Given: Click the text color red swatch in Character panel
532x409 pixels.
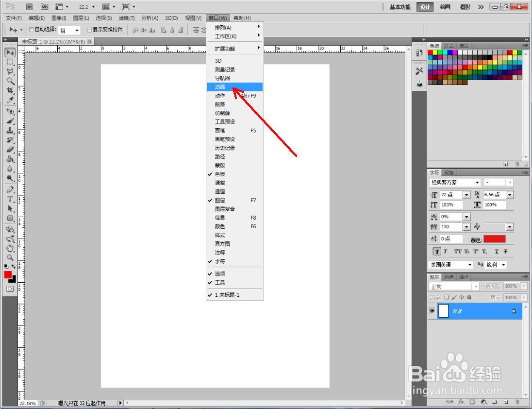Looking at the screenshot, I should coord(494,239).
